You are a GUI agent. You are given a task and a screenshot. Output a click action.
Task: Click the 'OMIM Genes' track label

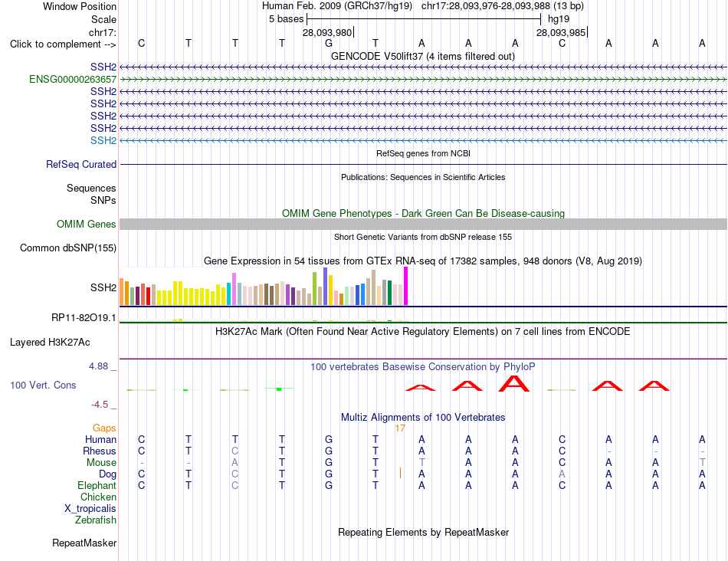coord(87,225)
